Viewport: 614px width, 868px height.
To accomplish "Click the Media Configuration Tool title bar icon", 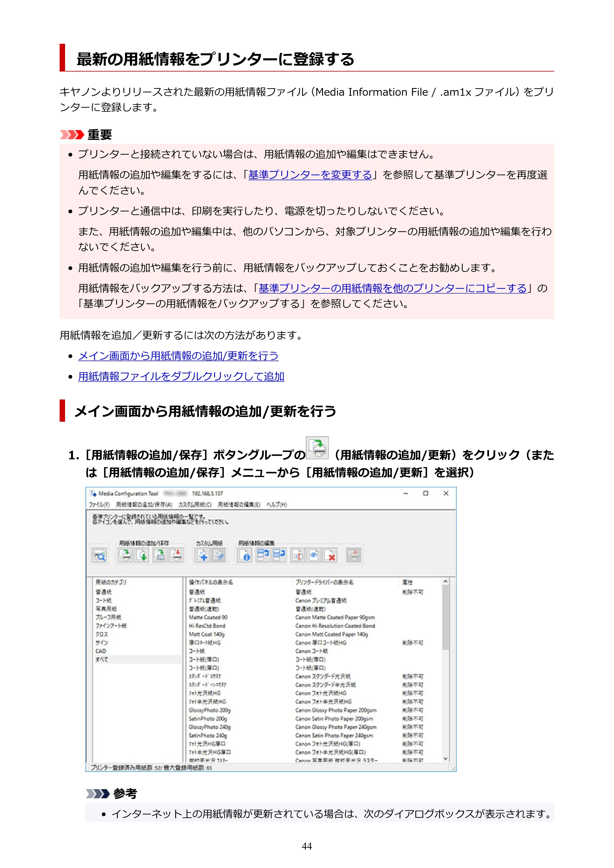I will [x=93, y=493].
